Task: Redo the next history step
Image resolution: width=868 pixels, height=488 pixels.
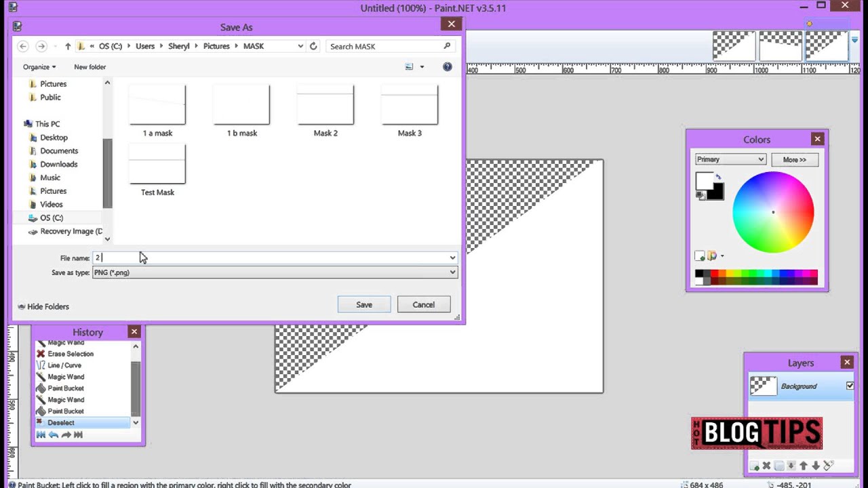Action: click(x=66, y=434)
